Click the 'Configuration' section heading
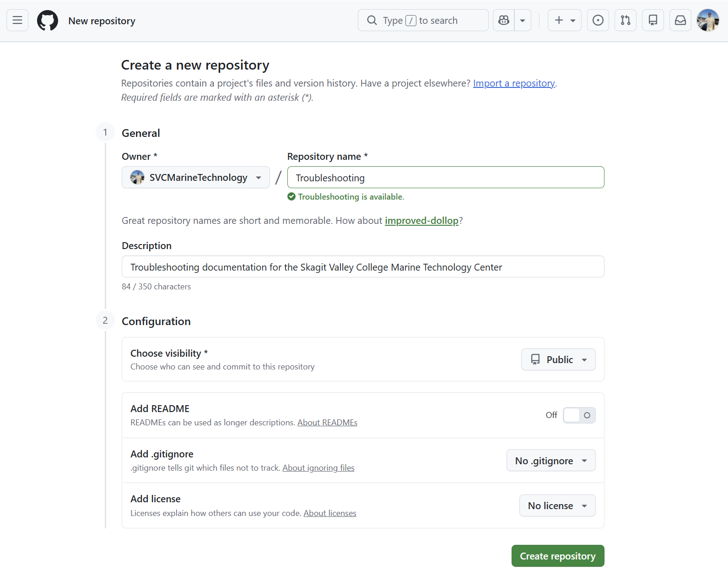The height and width of the screenshot is (581, 728). pyautogui.click(x=156, y=321)
